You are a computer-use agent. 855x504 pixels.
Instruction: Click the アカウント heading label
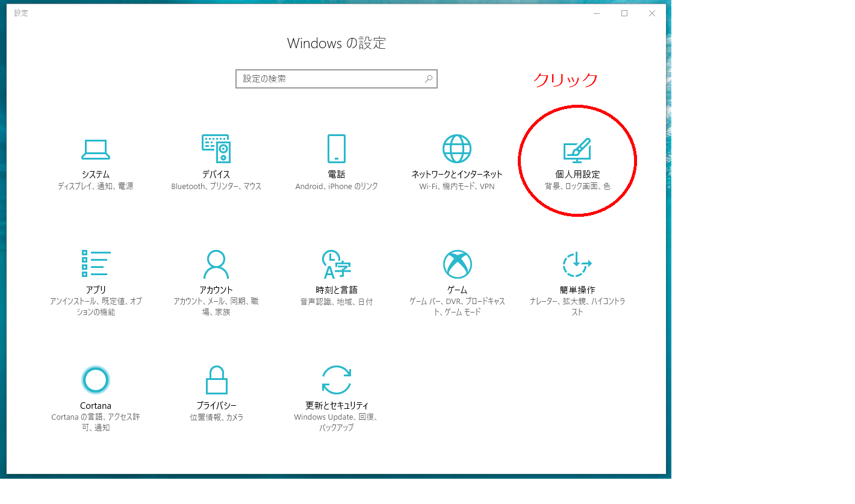coord(216,290)
